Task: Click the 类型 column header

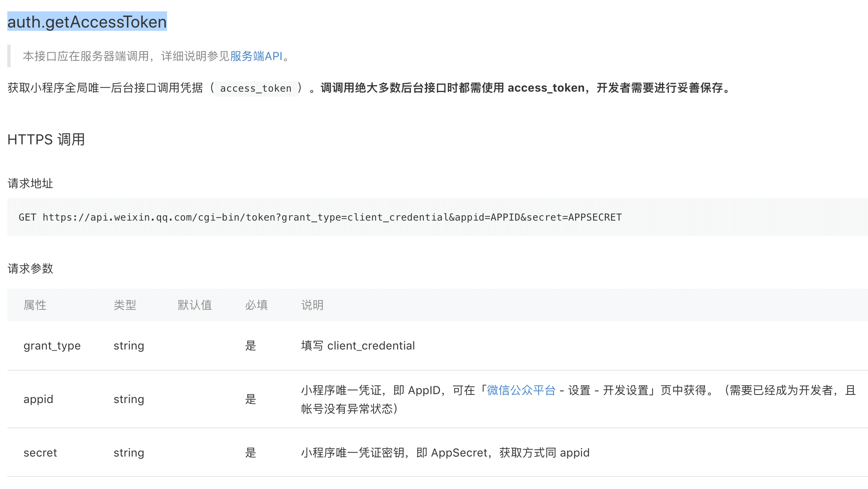Action: tap(125, 305)
